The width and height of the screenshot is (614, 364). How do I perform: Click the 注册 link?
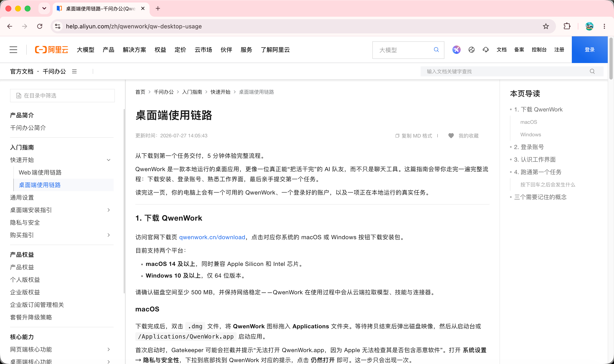[x=559, y=50]
